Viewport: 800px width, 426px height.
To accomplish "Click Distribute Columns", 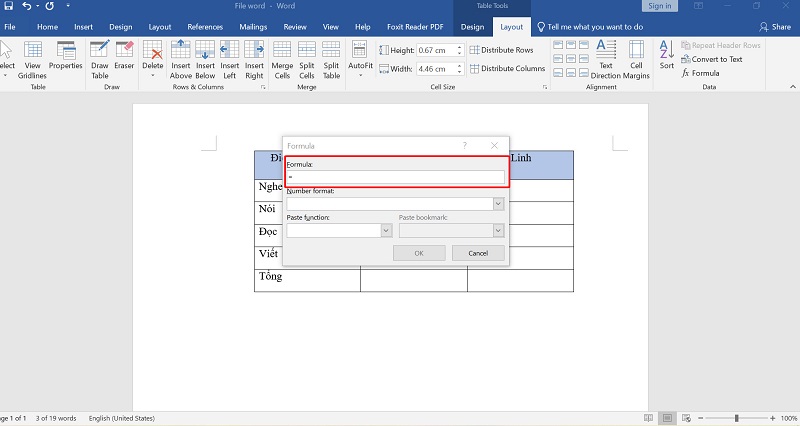I will [x=507, y=68].
